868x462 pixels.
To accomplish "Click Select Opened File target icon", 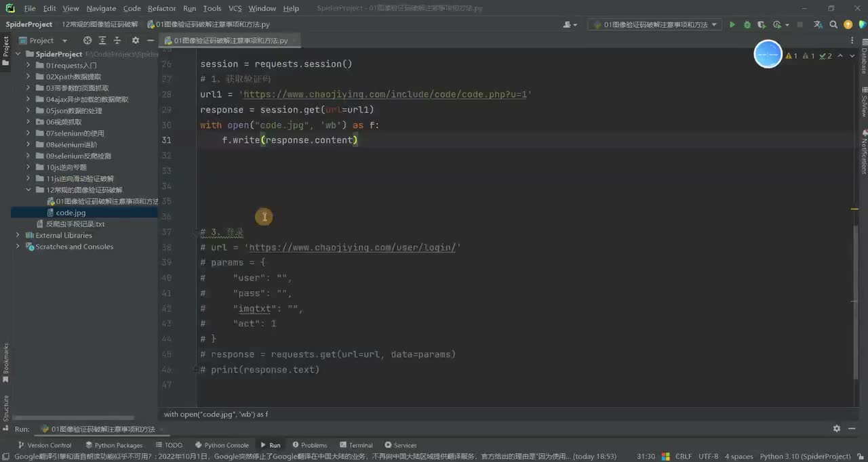I will 87,41.
